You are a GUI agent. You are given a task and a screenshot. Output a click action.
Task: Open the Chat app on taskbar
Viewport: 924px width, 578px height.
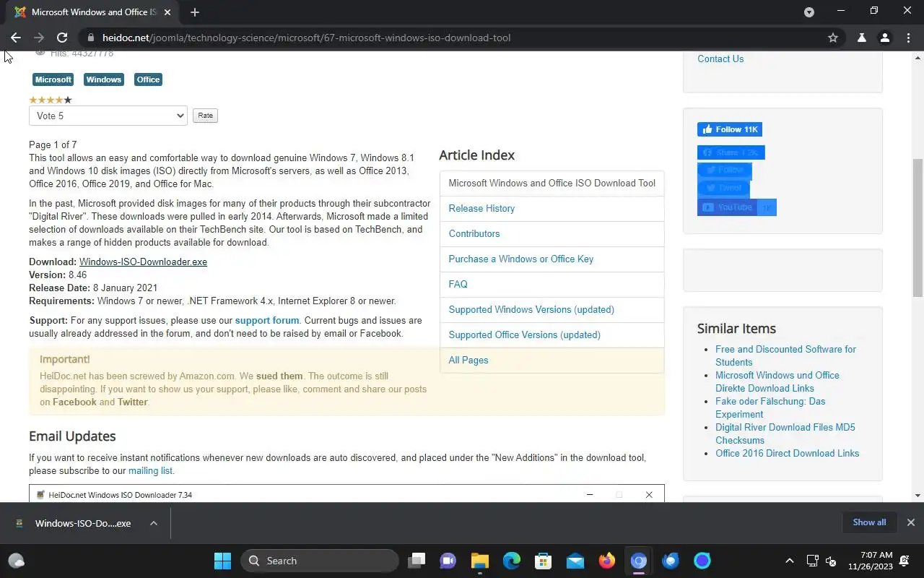[448, 561]
